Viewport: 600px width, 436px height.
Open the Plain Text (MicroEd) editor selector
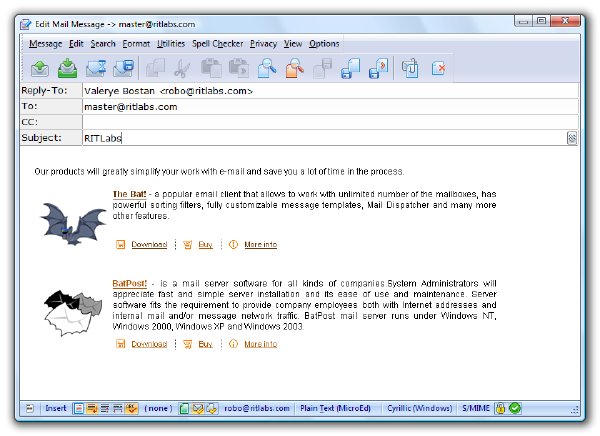coord(336,408)
